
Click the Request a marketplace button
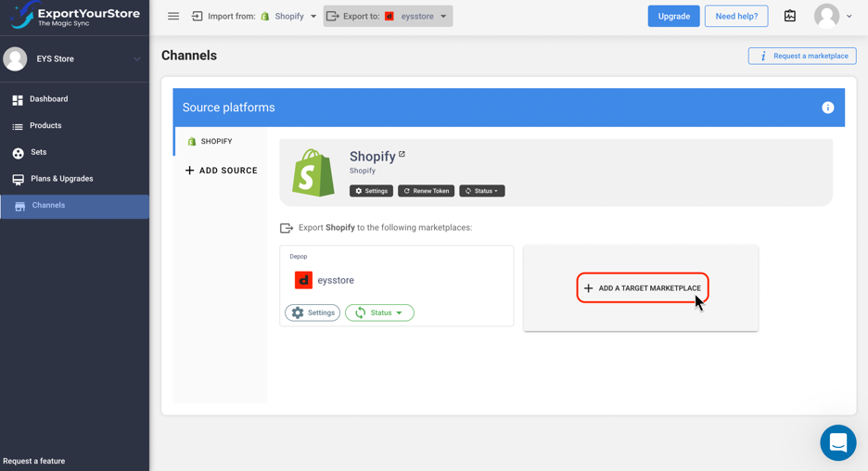802,56
